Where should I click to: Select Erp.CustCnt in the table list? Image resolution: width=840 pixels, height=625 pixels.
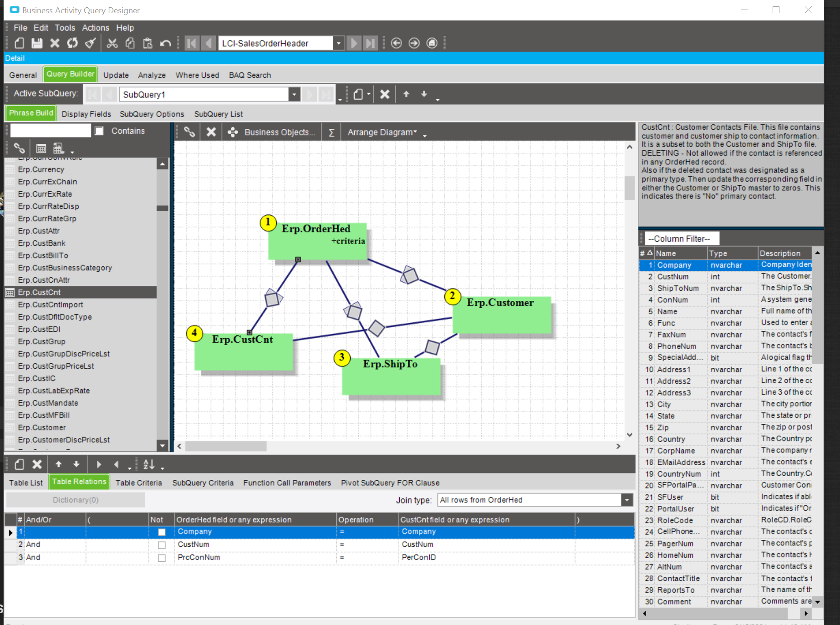coord(81,292)
